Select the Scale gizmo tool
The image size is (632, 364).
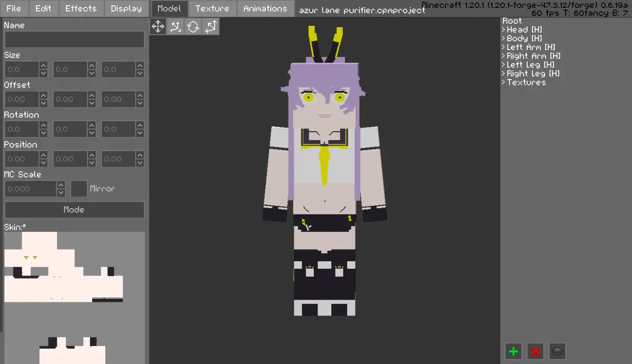pos(175,26)
